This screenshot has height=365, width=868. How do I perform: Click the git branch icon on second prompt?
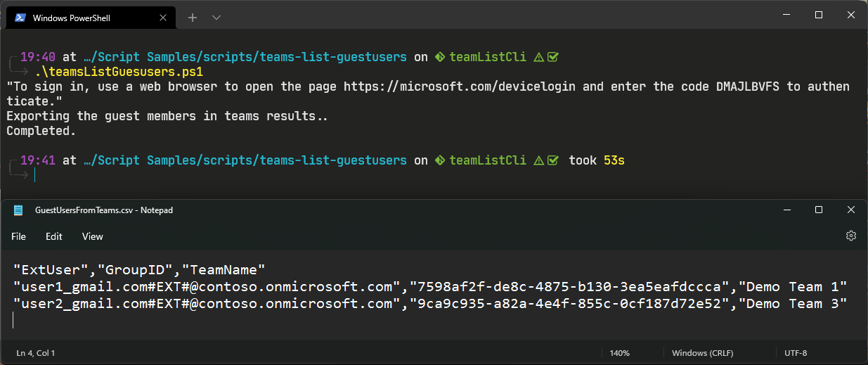[440, 160]
